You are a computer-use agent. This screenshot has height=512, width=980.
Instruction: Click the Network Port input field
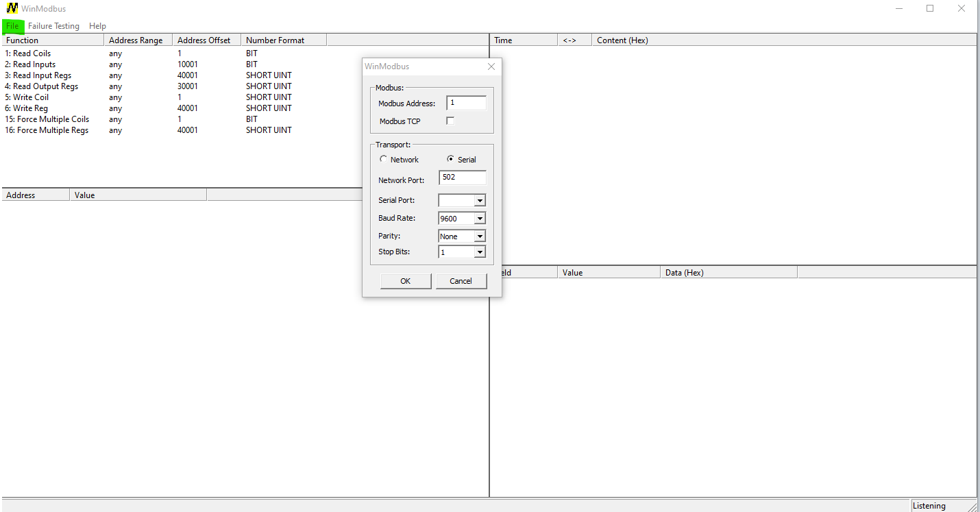point(462,178)
